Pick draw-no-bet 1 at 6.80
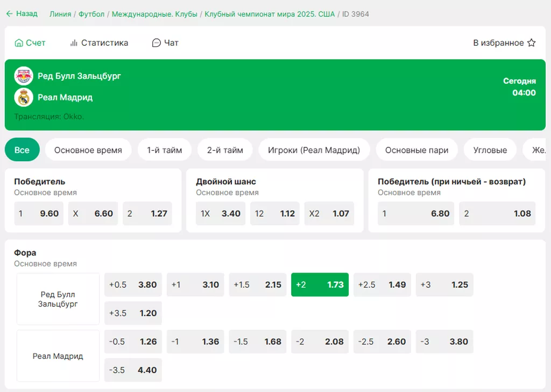 pyautogui.click(x=416, y=213)
